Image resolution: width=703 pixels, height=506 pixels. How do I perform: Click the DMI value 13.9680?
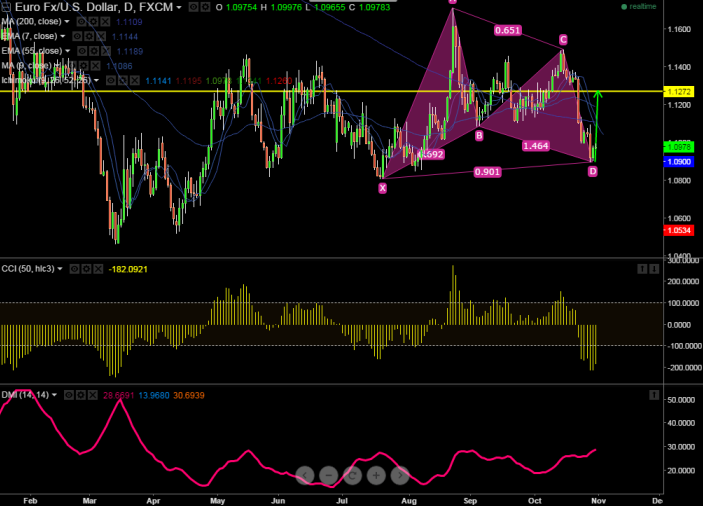coord(154,395)
